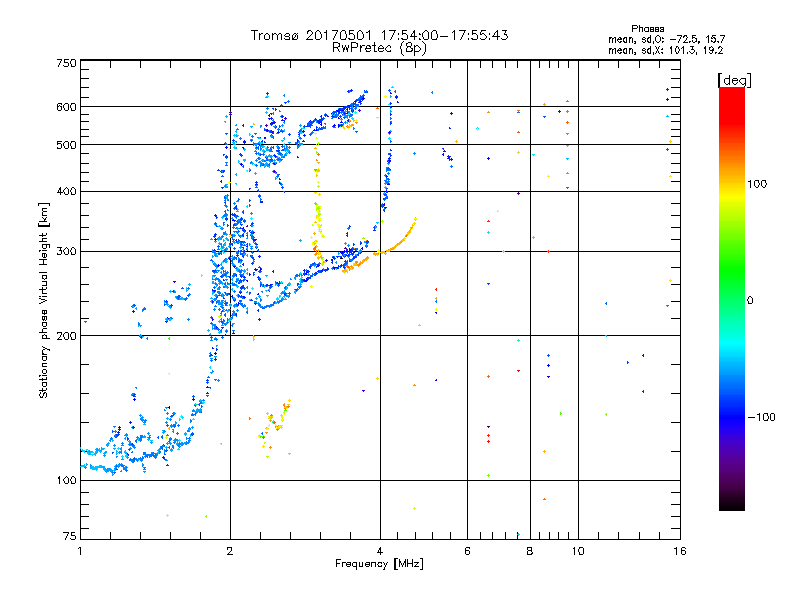Viewport: 800px width, 600px height.
Task: Click the 10 MHz x-axis tick label
Action: 578,551
